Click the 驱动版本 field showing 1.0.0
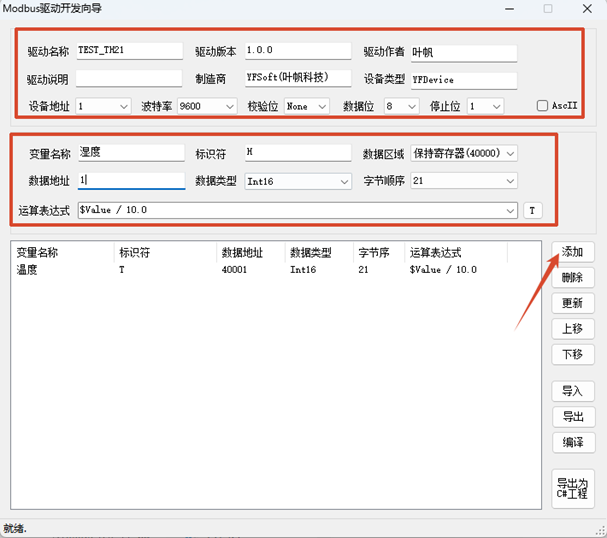The image size is (607, 538). click(298, 51)
